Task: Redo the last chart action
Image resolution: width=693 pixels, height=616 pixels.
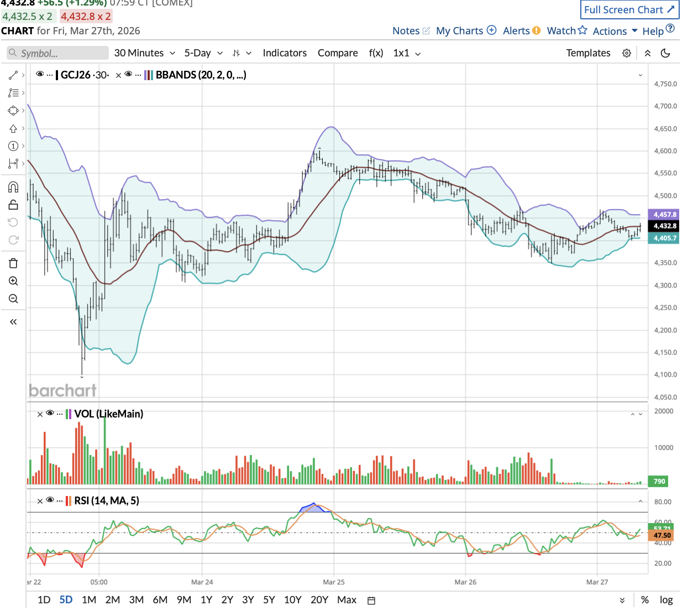Action: 13,240
